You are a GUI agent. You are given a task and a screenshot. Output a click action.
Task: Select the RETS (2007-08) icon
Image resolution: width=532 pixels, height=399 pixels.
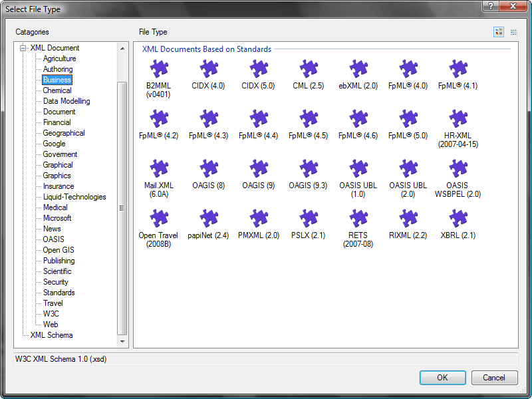[358, 219]
